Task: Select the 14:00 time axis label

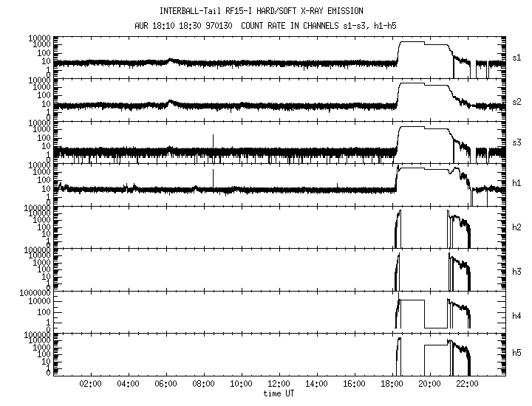Action: pyautogui.click(x=316, y=384)
